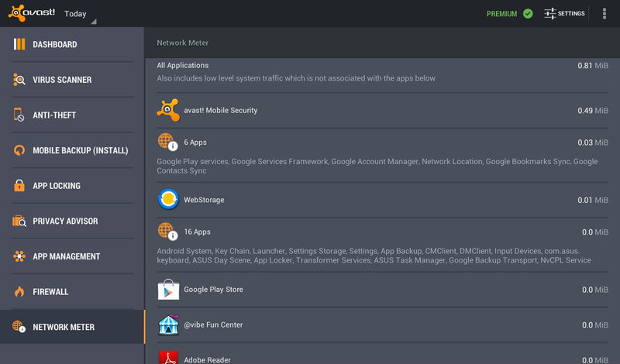Open Privacy Advisor section
The image size is (620, 364).
click(x=72, y=221)
